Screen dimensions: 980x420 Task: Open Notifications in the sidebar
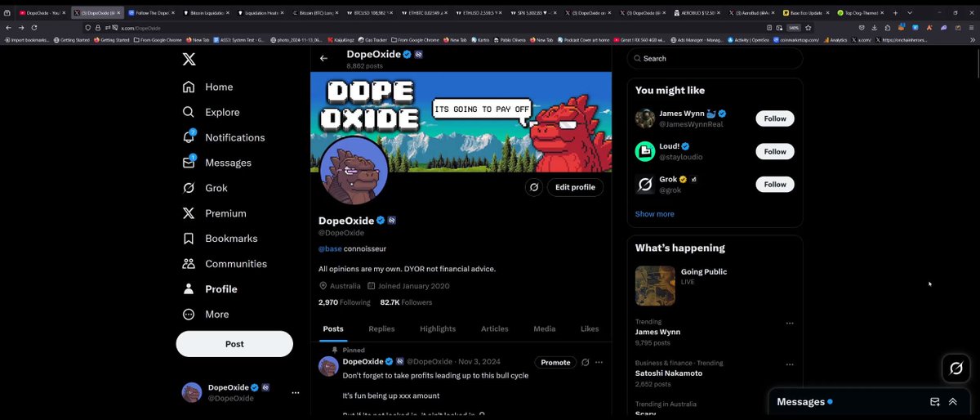[x=224, y=137]
